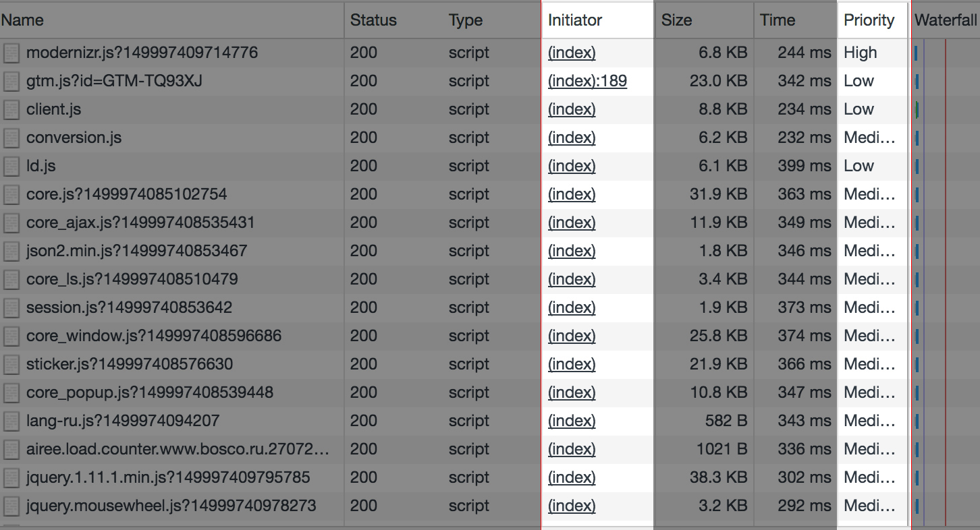Image resolution: width=980 pixels, height=530 pixels.
Task: Click the Waterfall column header
Action: click(945, 20)
